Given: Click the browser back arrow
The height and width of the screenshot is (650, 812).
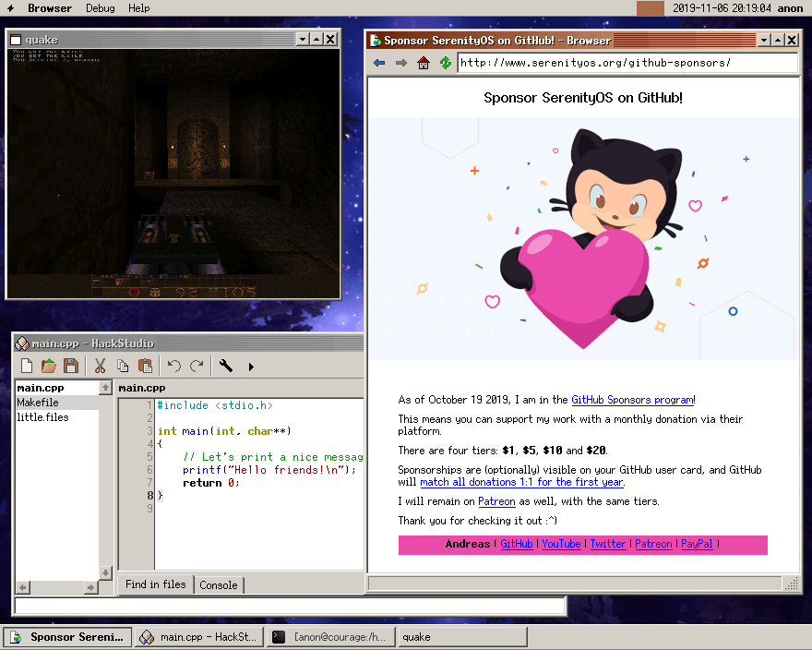Looking at the screenshot, I should 379,63.
